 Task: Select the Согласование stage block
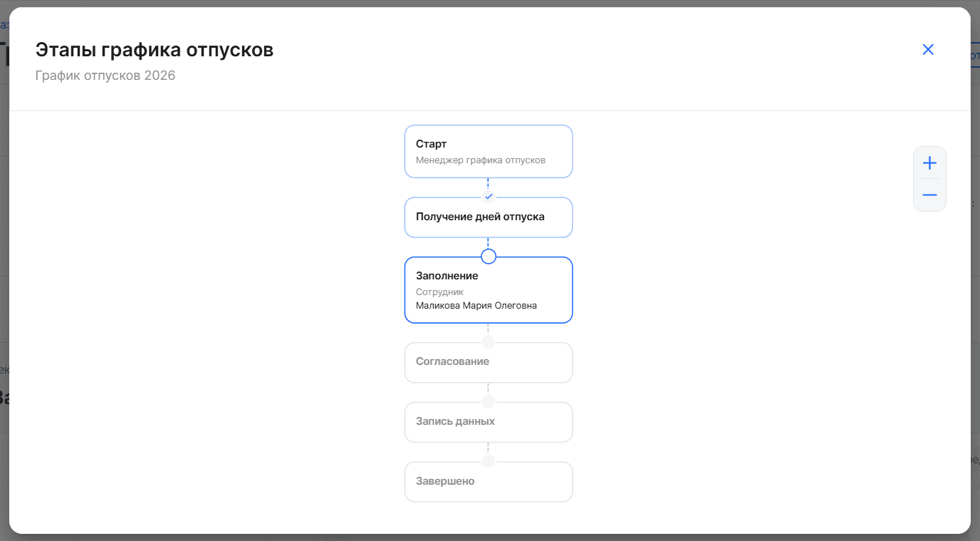489,363
